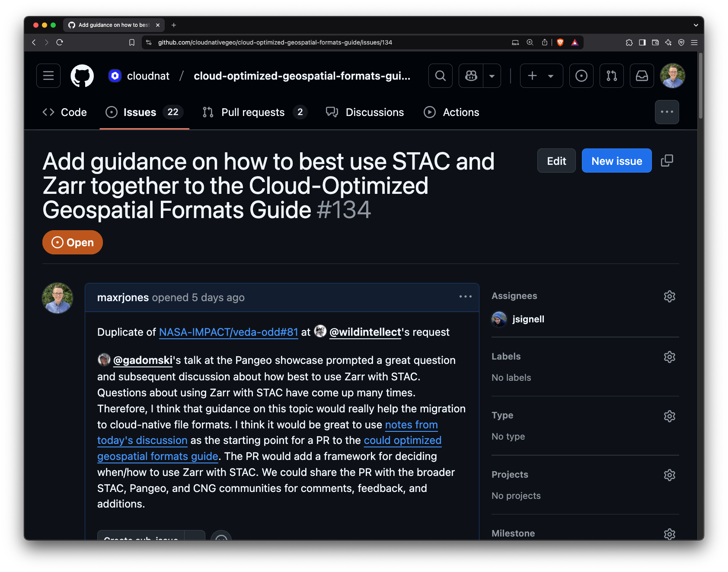Open the repository overflow menu
The height and width of the screenshot is (572, 728).
point(667,112)
